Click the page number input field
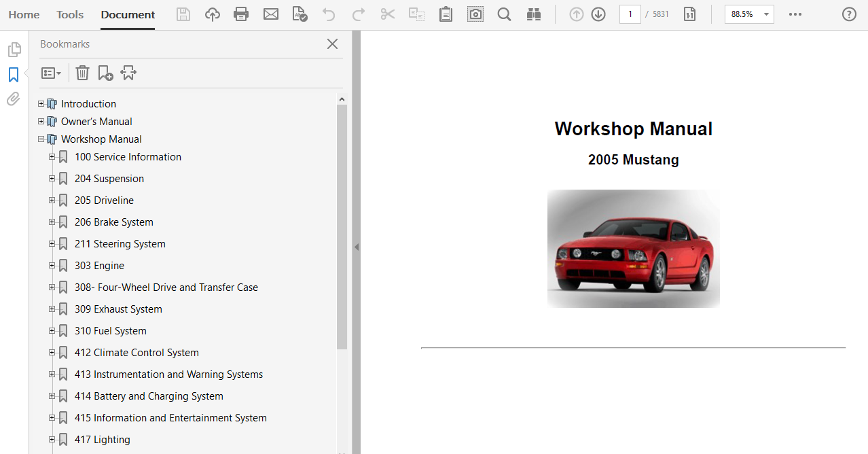Viewport: 868px width, 454px height. (x=630, y=14)
